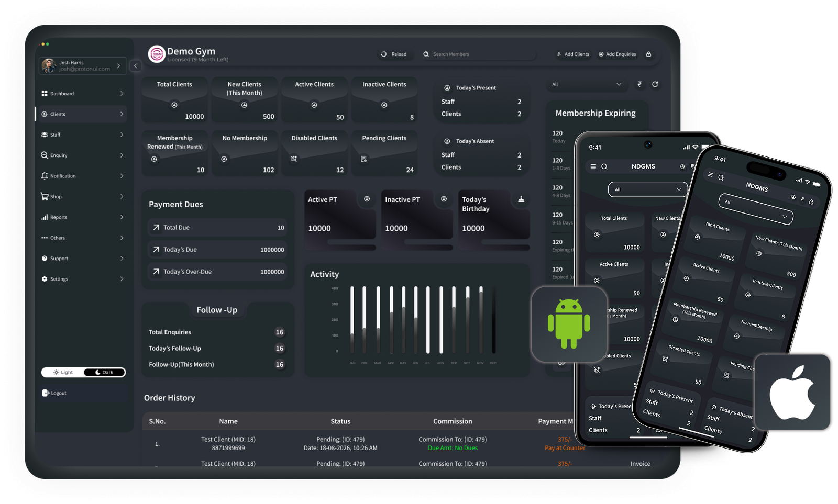Open the All filter dropdown
Image resolution: width=838 pixels, height=504 pixels.
click(x=587, y=84)
